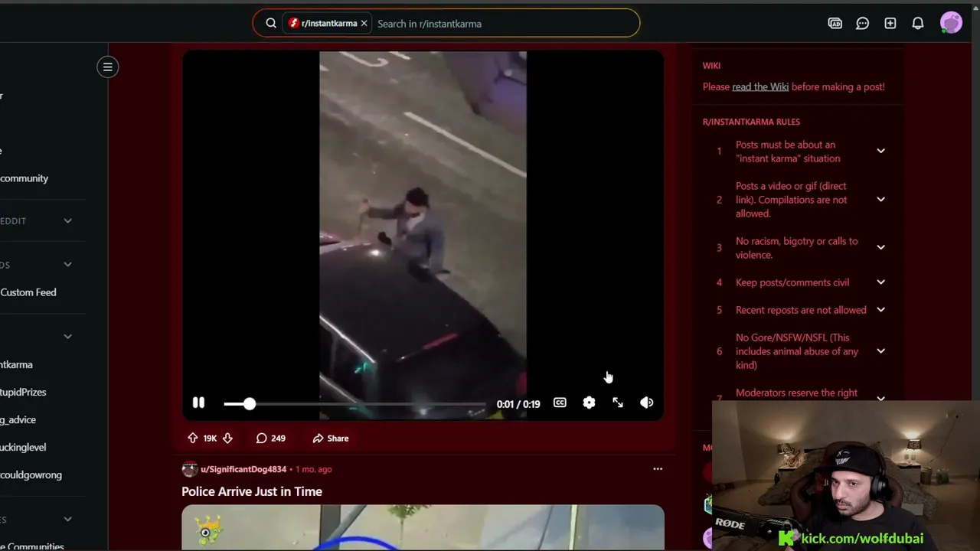Open the post overflow menu (three dots)

click(x=658, y=468)
